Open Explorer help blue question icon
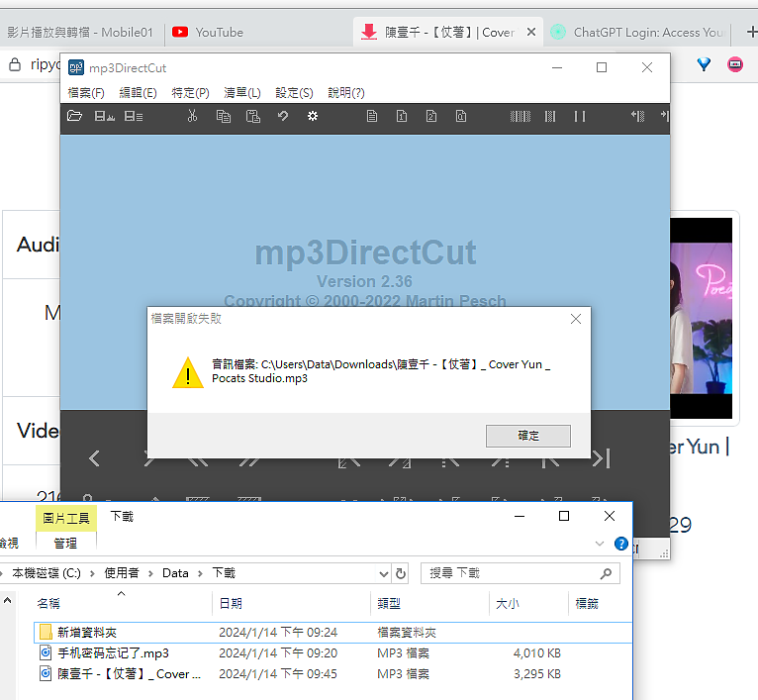 coord(620,544)
